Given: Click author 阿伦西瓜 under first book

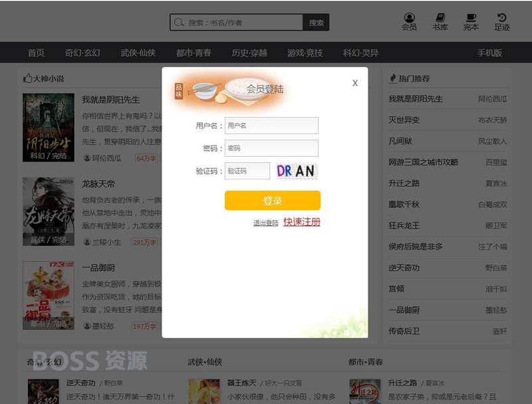Looking at the screenshot, I should [106, 158].
